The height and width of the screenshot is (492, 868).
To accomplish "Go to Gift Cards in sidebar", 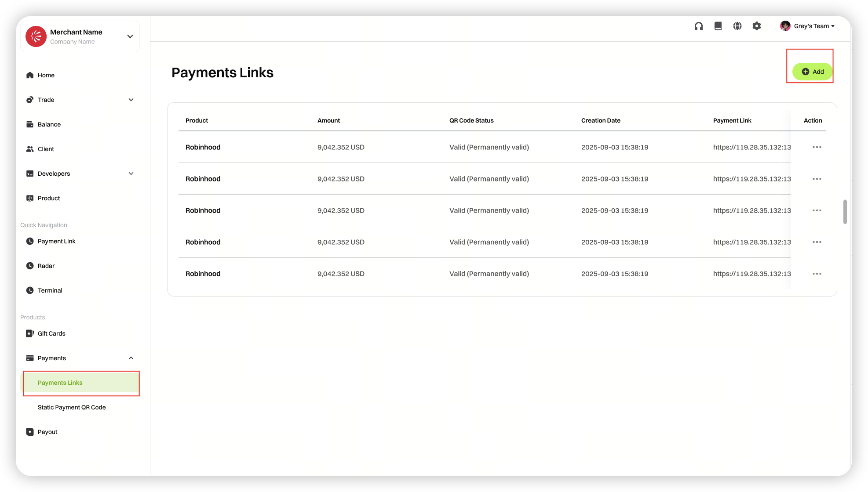I will coord(51,333).
